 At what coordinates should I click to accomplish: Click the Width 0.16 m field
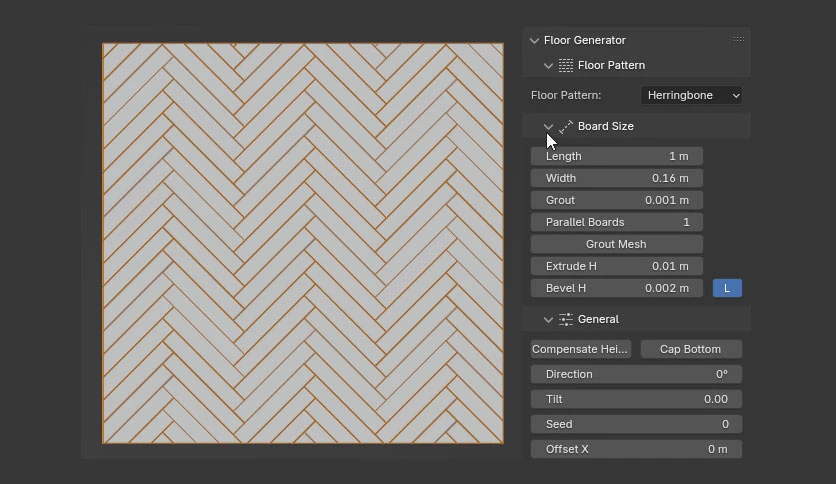coord(617,178)
